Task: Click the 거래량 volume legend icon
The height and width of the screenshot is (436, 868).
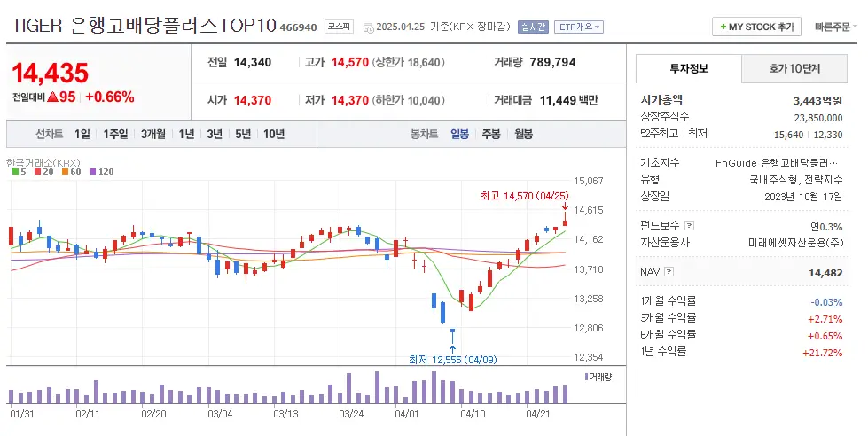Action: [586, 377]
